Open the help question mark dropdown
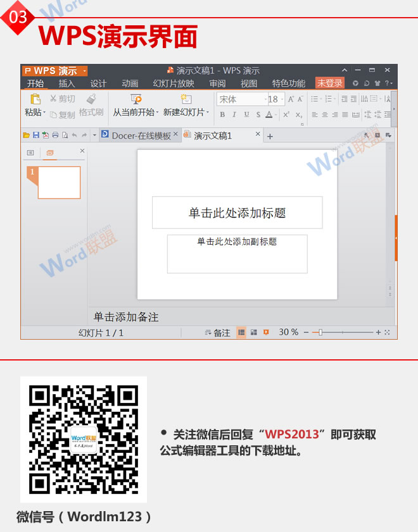The image size is (418, 532). point(388,83)
